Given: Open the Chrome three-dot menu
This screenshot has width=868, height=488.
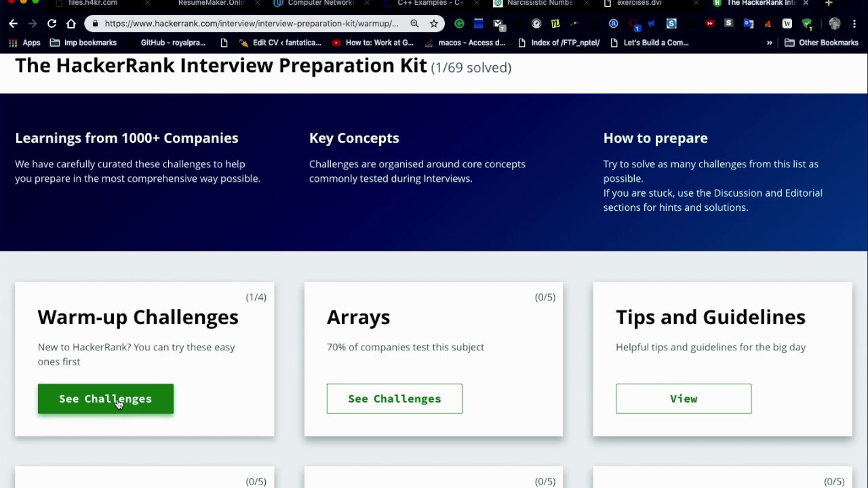Looking at the screenshot, I should 854,24.
